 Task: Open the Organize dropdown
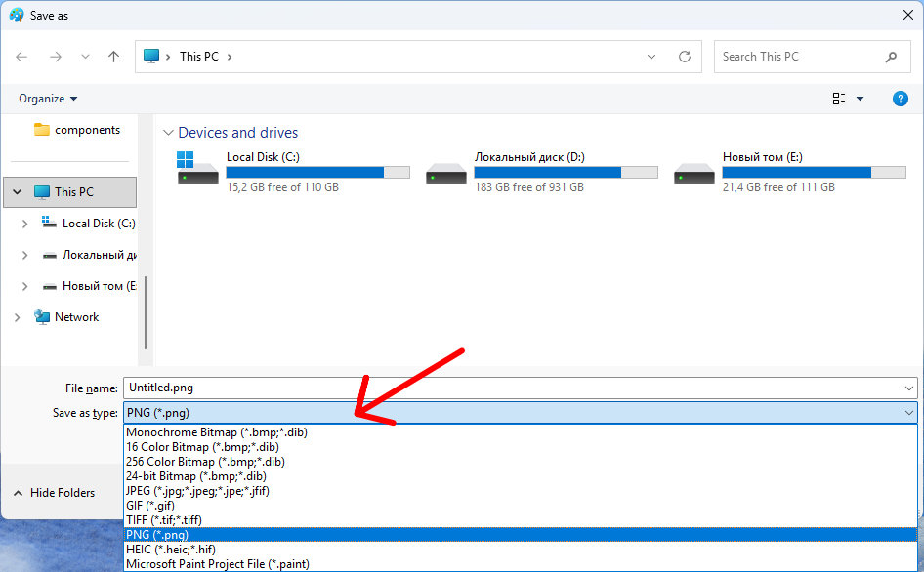[x=45, y=98]
